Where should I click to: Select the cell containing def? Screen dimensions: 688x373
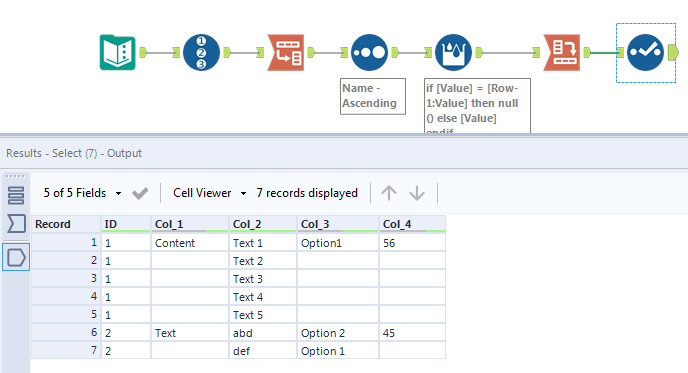click(x=263, y=351)
